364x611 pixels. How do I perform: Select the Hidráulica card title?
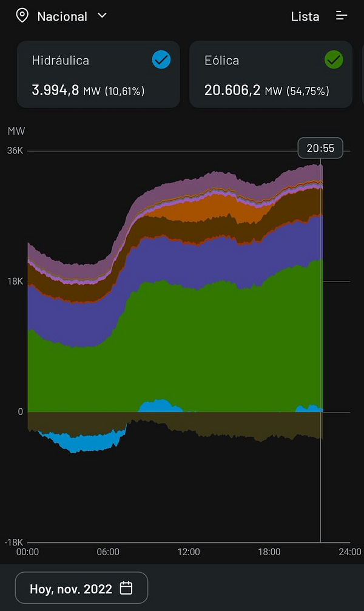click(61, 61)
